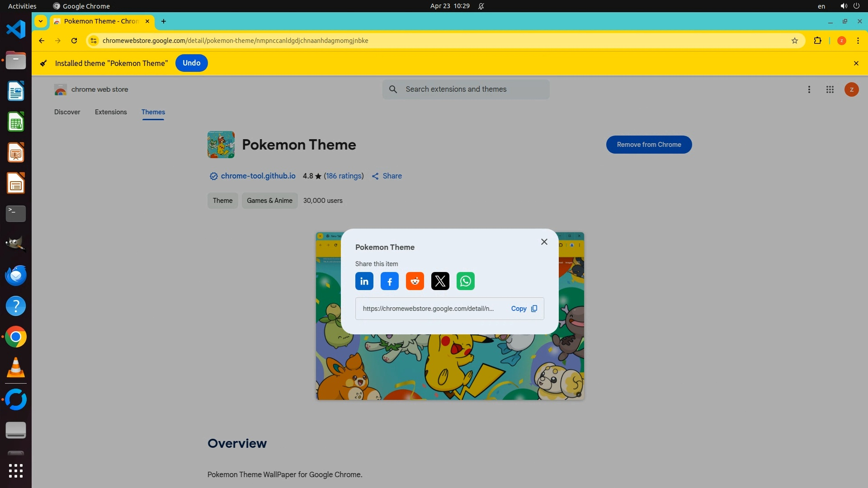
Task: Open Google apps grid icon
Action: (x=830, y=89)
